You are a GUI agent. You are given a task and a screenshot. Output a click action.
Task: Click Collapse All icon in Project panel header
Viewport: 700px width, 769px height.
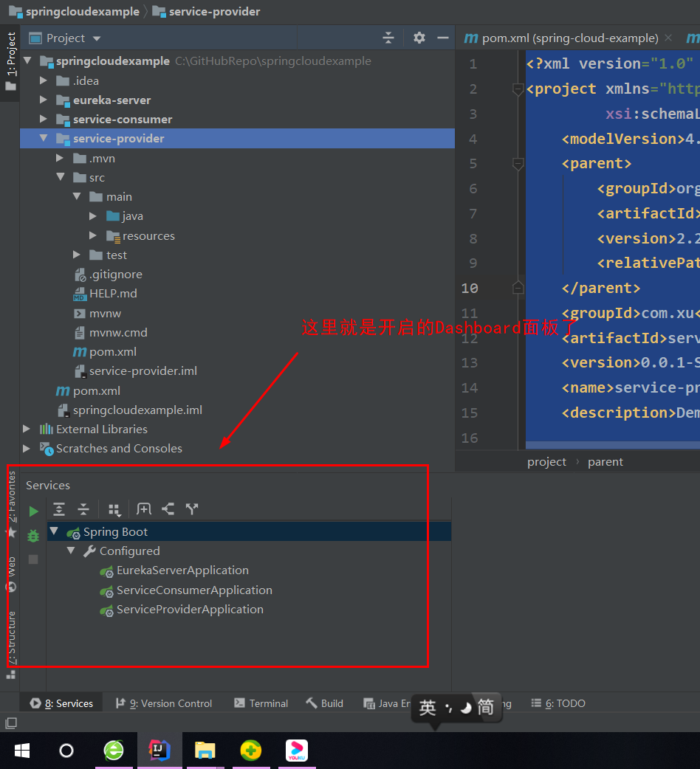(x=388, y=38)
